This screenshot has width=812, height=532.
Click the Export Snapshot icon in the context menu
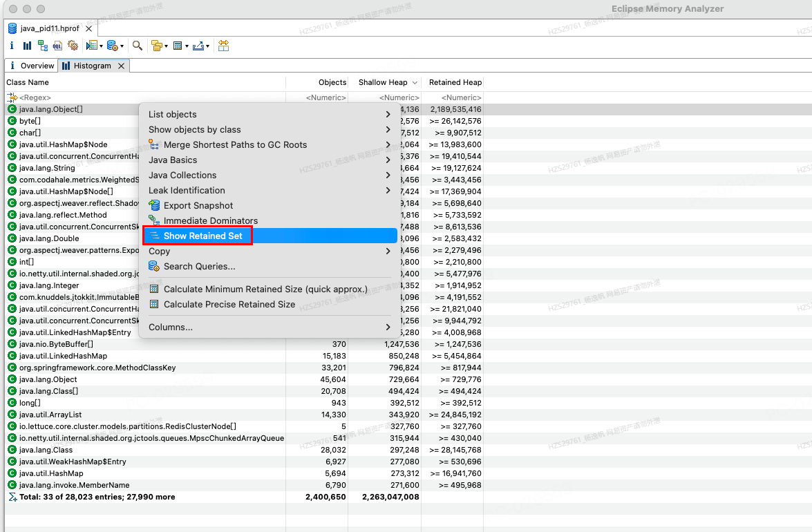[154, 205]
